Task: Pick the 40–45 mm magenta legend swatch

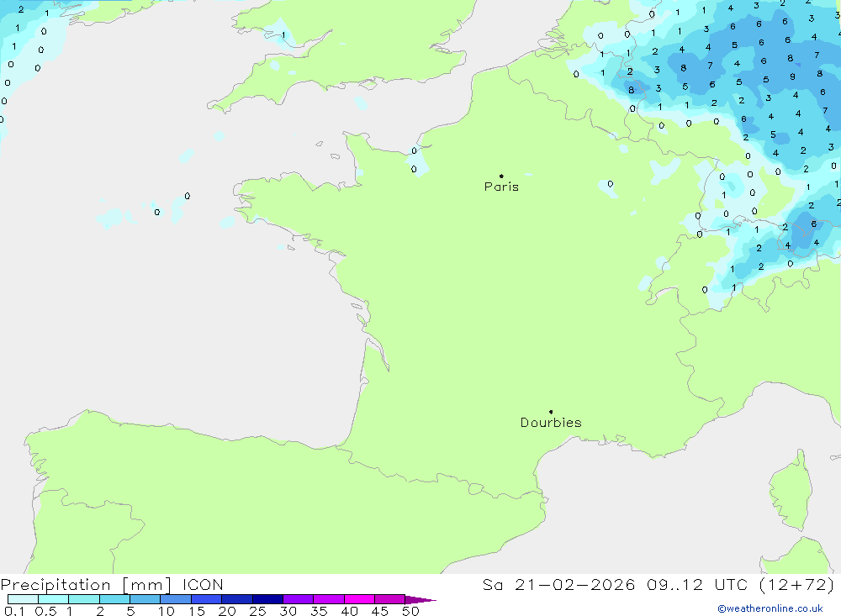Action: tap(359, 599)
